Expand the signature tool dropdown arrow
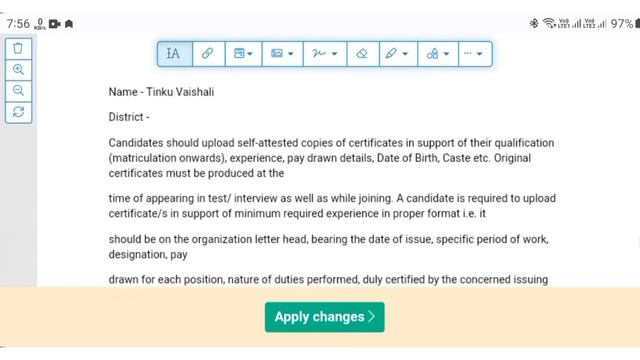The image size is (640, 360). click(334, 54)
